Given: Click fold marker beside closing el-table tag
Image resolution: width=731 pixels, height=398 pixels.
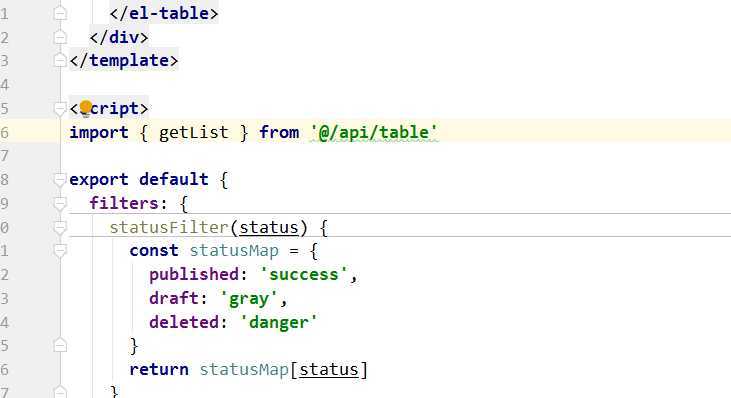Looking at the screenshot, I should pyautogui.click(x=60, y=13).
